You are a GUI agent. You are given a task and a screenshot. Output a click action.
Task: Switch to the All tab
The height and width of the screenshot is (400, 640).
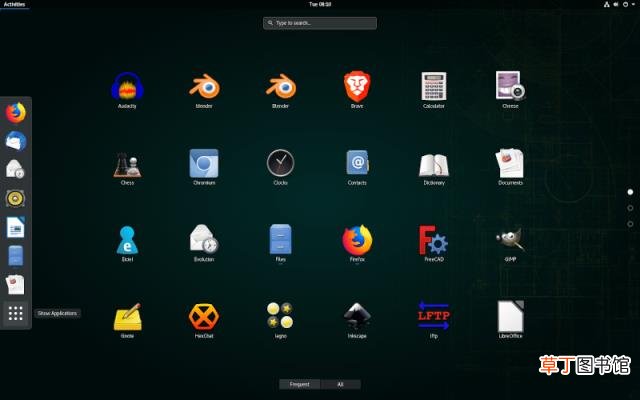click(x=340, y=384)
